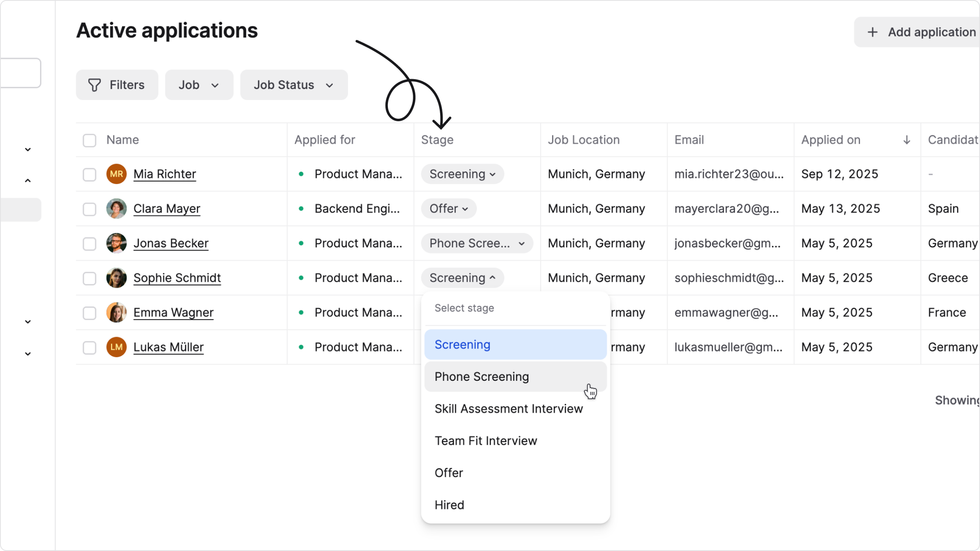
Task: Click Mia Richter's MR avatar
Action: tap(117, 174)
